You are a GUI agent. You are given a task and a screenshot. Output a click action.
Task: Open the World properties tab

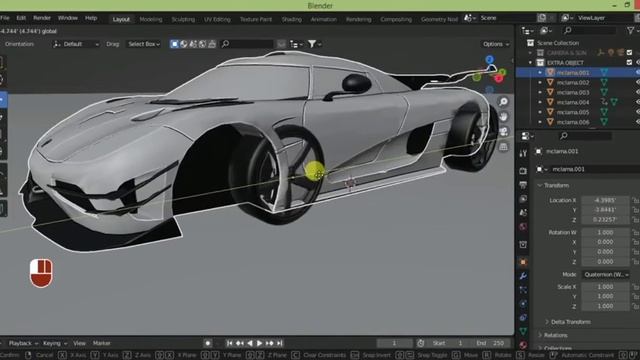tap(523, 227)
